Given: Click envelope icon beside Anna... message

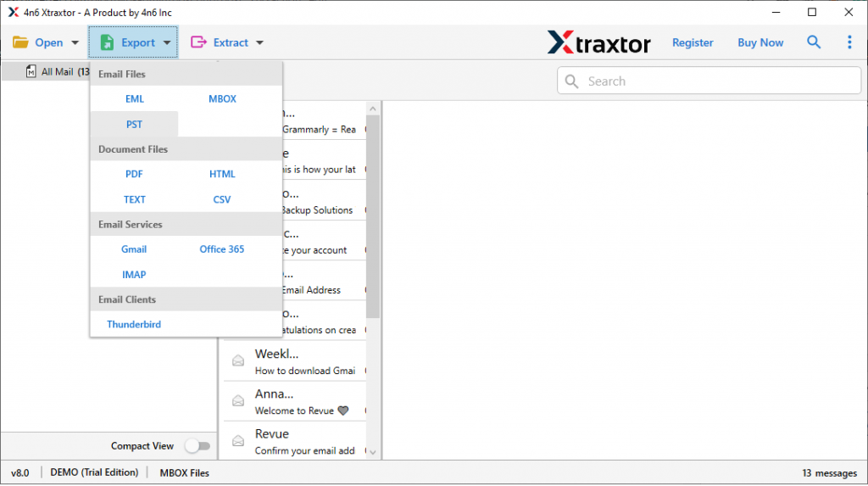Looking at the screenshot, I should (x=238, y=400).
